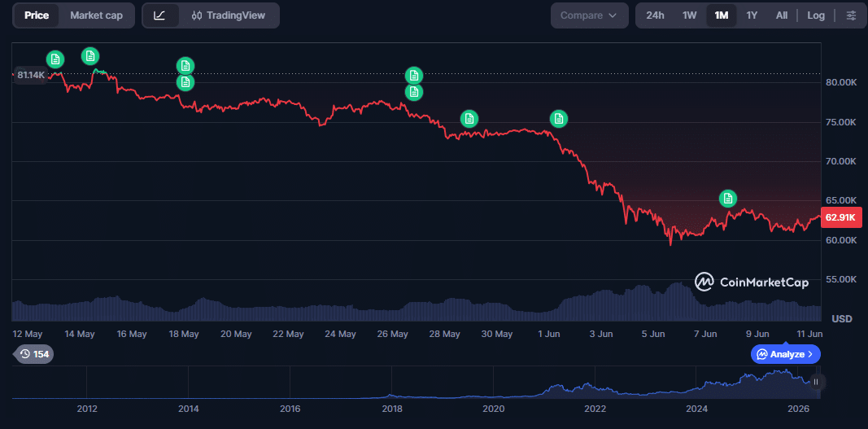This screenshot has width=868, height=429.
Task: Open the Compare dropdown
Action: point(589,15)
